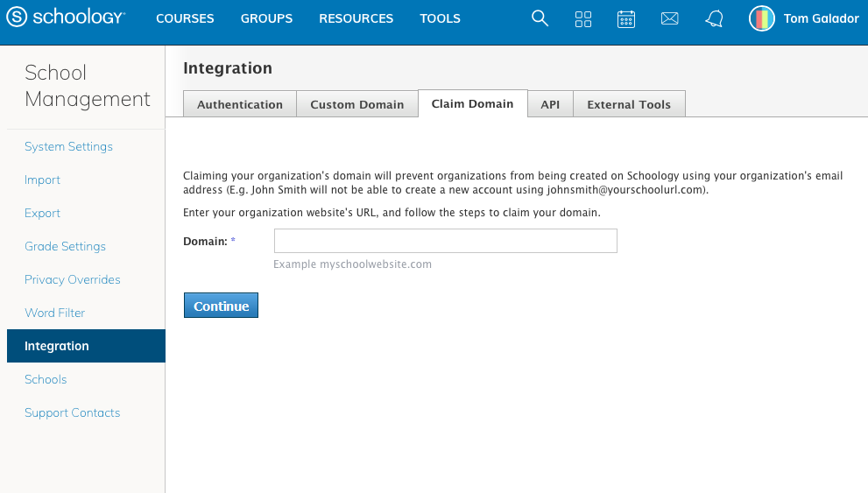Screen dimensions: 868x493
Task: Switch to the Custom Domain tab
Action: pyautogui.click(x=357, y=104)
